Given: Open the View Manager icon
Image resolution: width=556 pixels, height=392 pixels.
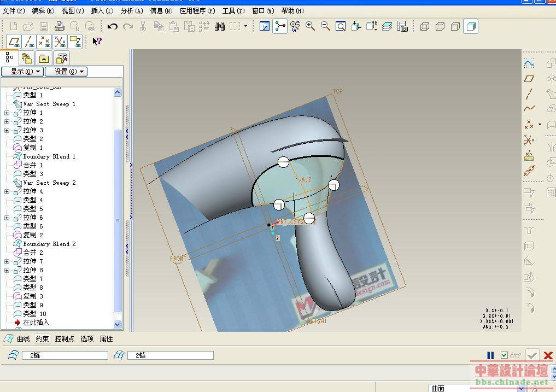Looking at the screenshot, I should [x=402, y=26].
